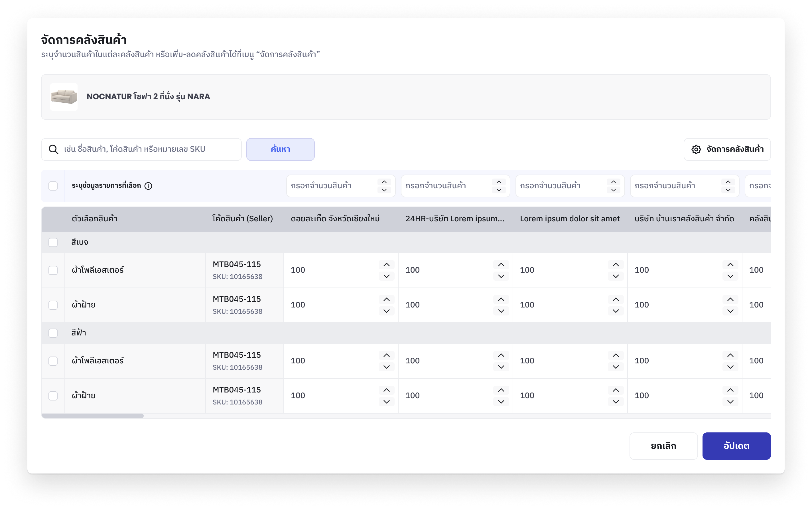Viewport: 812px width, 510px height.
Task: Increase ดอยสะเก็ด stock for สีฟ้า ผ้าโพลีเอสเตอร์
Action: 387,355
